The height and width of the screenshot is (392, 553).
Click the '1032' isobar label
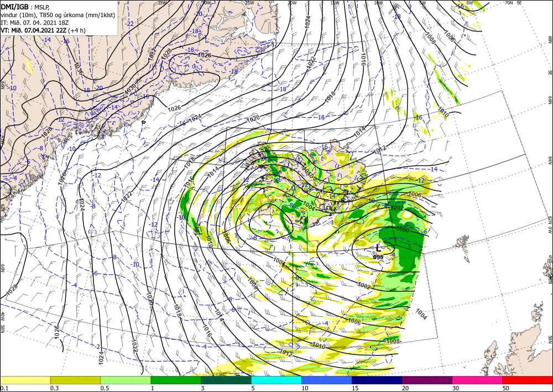pos(153,55)
